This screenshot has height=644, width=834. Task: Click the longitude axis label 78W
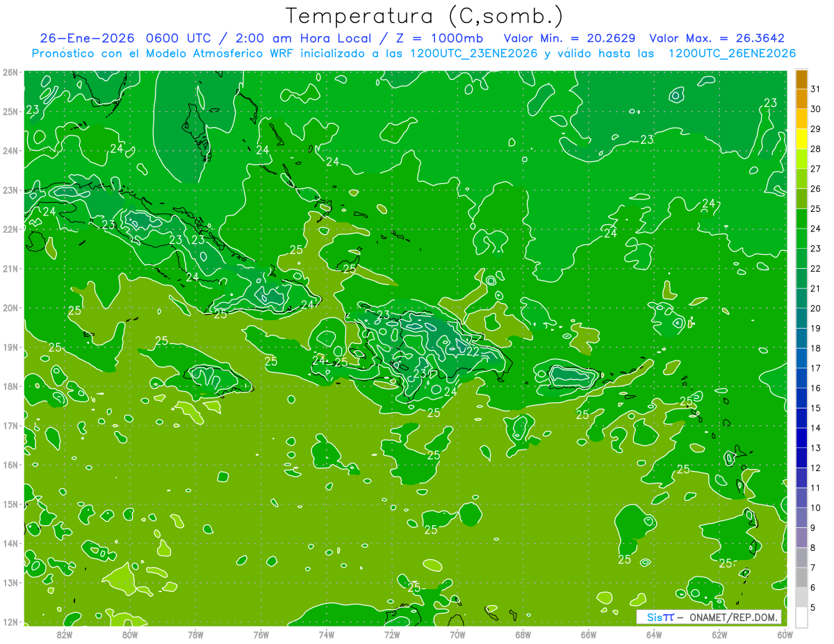(x=195, y=634)
